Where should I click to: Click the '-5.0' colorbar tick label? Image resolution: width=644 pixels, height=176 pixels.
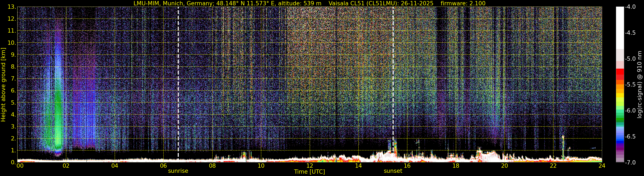coord(630,59)
